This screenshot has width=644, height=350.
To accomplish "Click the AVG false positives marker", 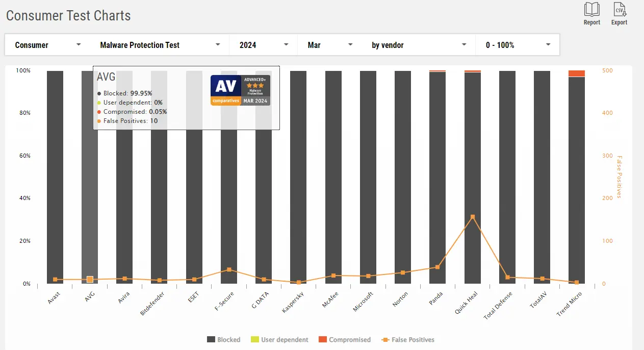I will (90, 279).
